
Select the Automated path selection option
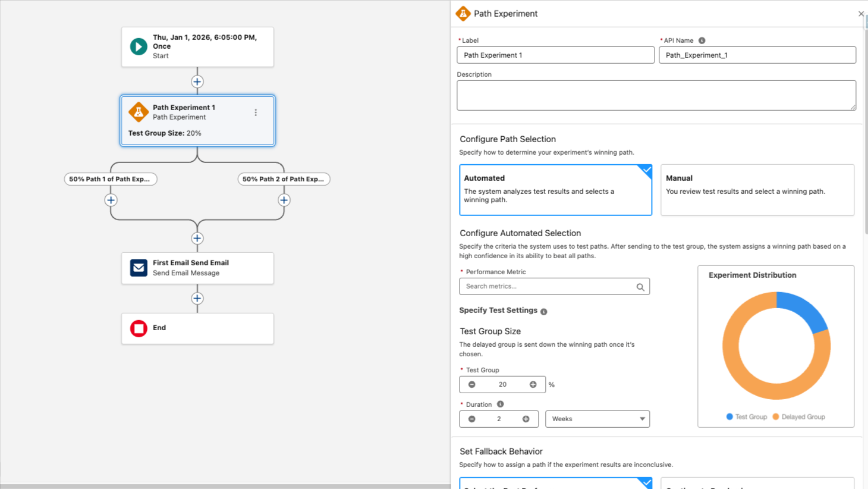[x=555, y=190]
